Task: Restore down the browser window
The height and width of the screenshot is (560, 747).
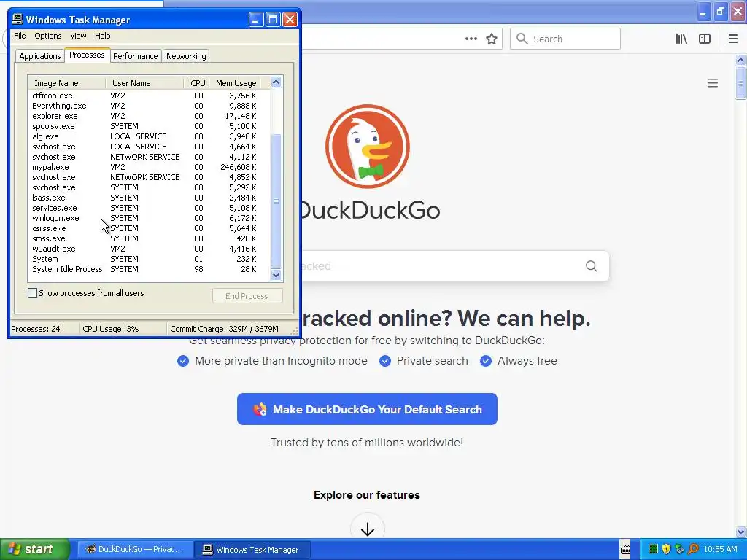Action: point(720,12)
